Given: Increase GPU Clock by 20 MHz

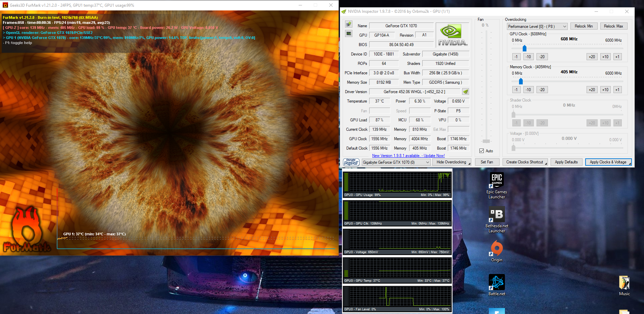Looking at the screenshot, I should click(x=592, y=57).
